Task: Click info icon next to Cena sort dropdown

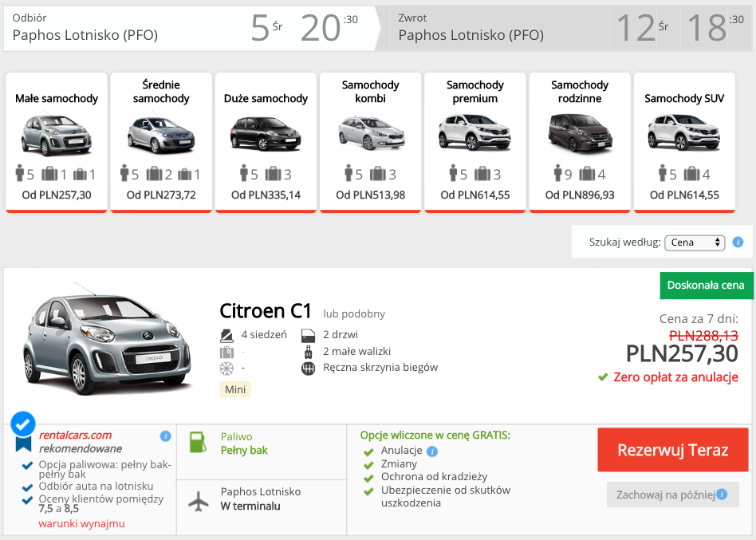Action: [738, 242]
